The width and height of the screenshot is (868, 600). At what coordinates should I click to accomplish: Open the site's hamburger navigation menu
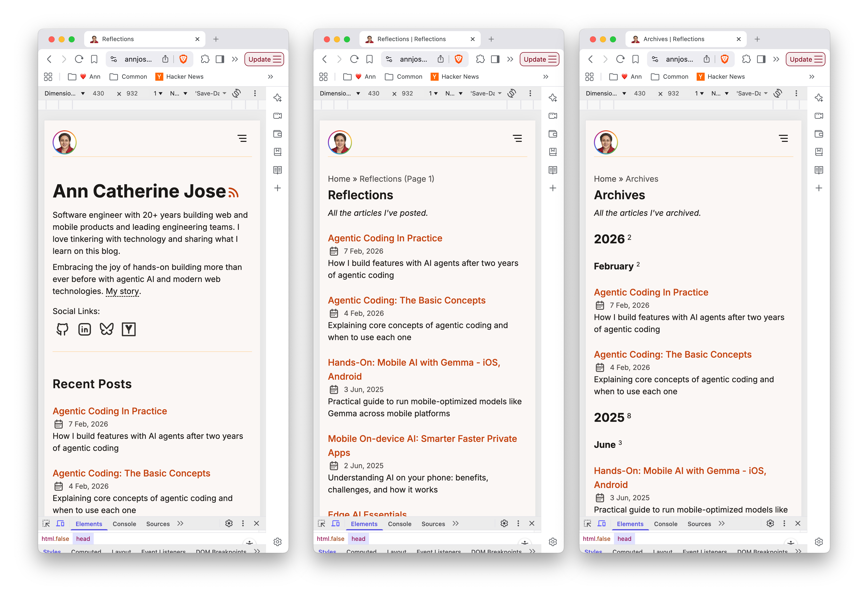(x=242, y=138)
